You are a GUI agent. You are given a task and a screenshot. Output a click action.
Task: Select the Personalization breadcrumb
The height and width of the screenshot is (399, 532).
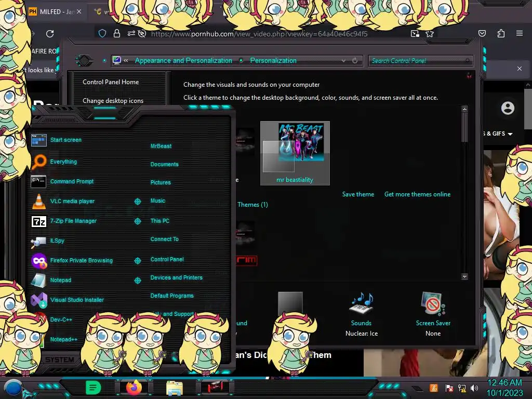[273, 60]
